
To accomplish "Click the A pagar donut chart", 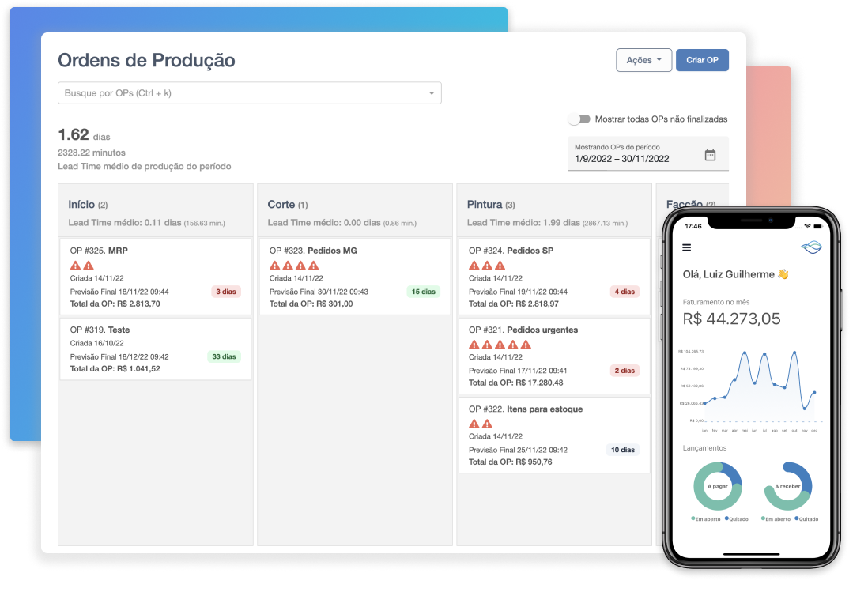I will (717, 486).
